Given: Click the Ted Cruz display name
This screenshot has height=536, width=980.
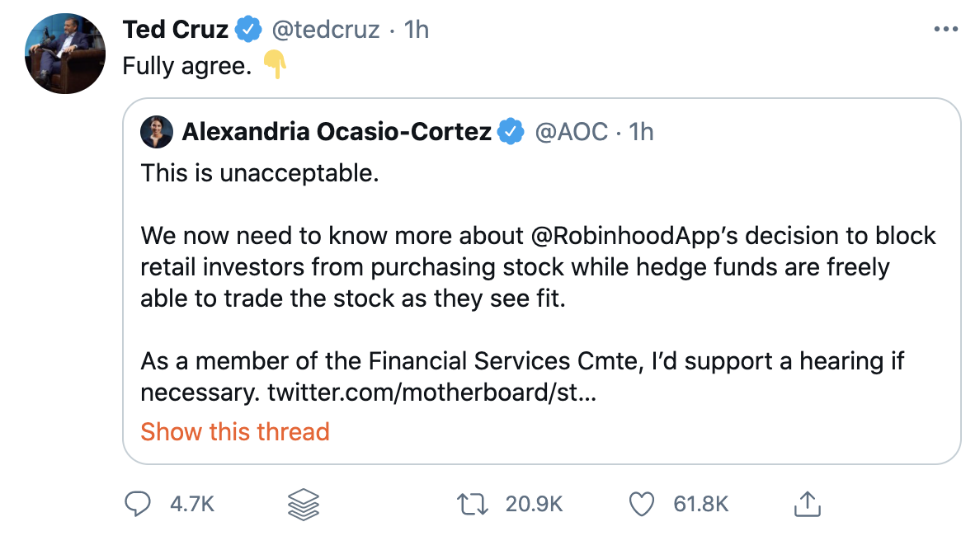Looking at the screenshot, I should pyautogui.click(x=176, y=30).
